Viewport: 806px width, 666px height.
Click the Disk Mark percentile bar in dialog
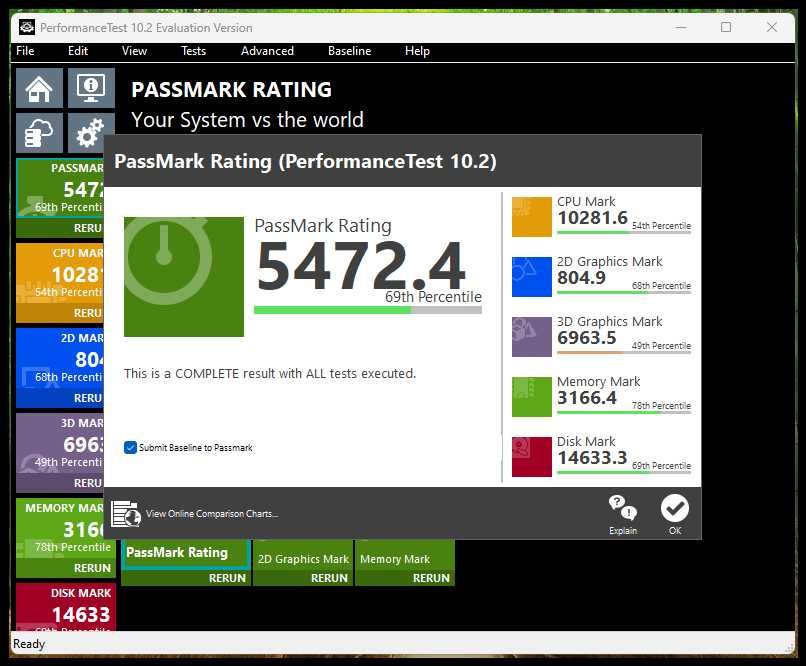(x=624, y=472)
